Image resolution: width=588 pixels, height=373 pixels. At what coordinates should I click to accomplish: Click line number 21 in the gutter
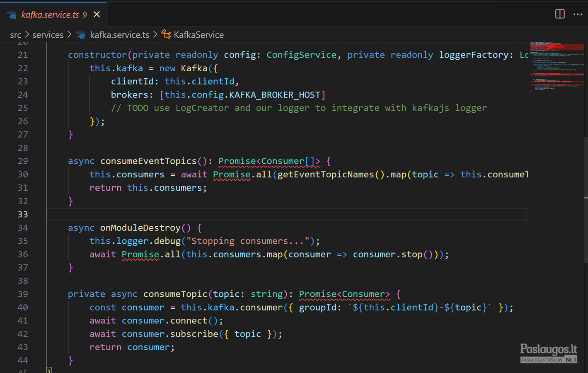pyautogui.click(x=23, y=55)
